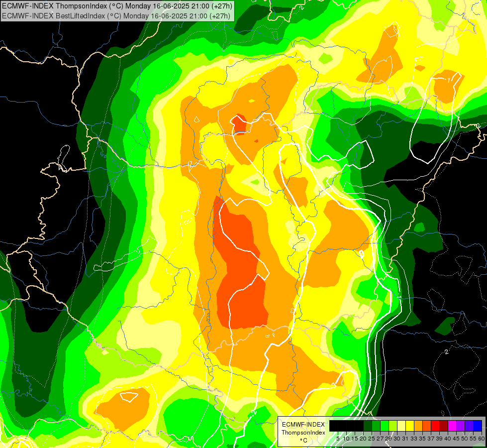The width and height of the screenshot is (487, 448).
Task: Click the legend scale value 60
Action: pyautogui.click(x=482, y=439)
